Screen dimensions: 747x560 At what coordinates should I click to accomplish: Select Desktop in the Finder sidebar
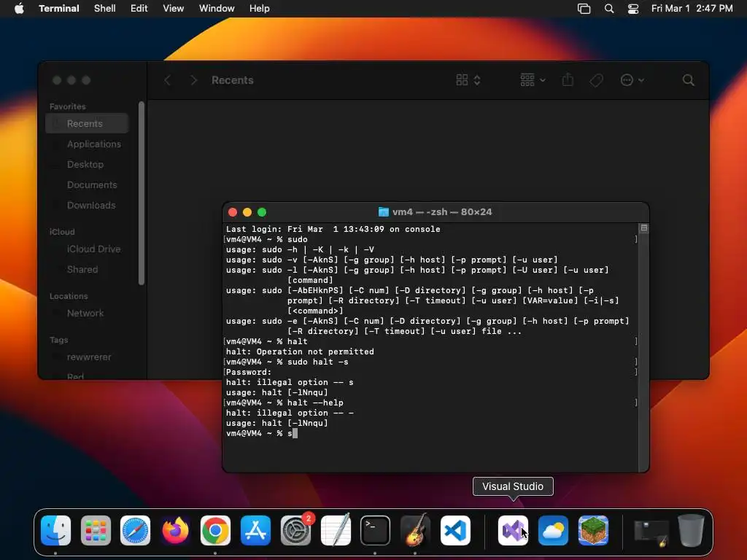[x=87, y=164]
